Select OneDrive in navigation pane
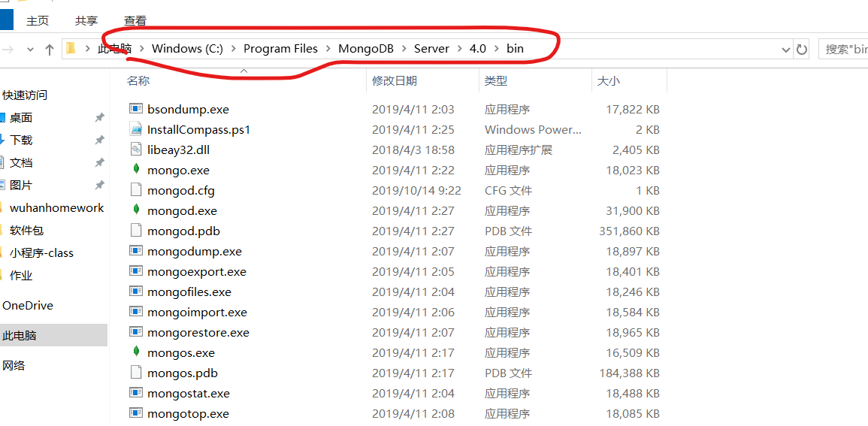Screen dimensions: 868x426 pyautogui.click(x=28, y=305)
